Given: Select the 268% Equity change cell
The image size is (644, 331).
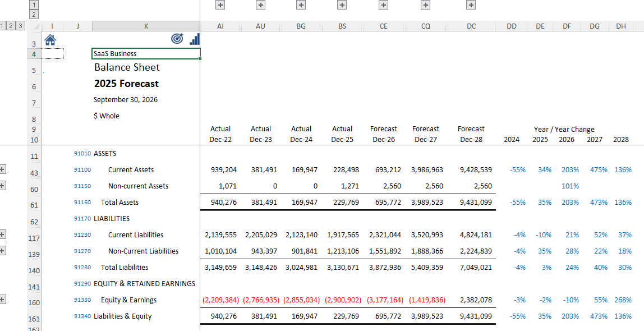Looking at the screenshot, I should 623,300.
